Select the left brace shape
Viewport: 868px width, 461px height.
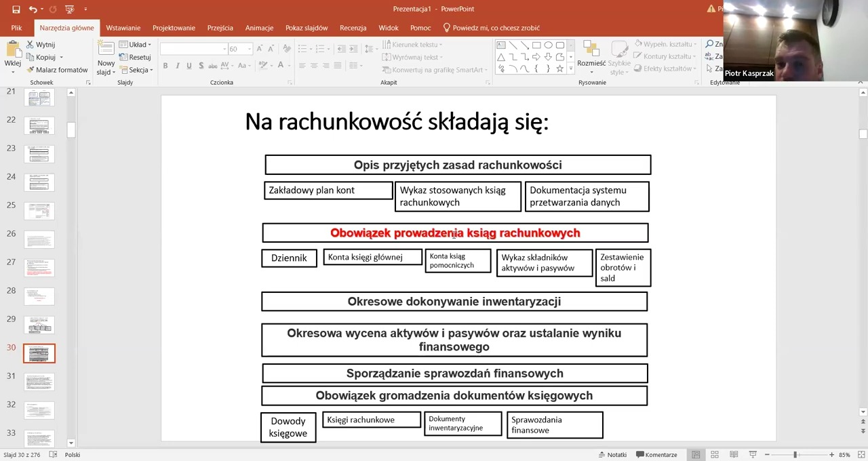coord(536,68)
